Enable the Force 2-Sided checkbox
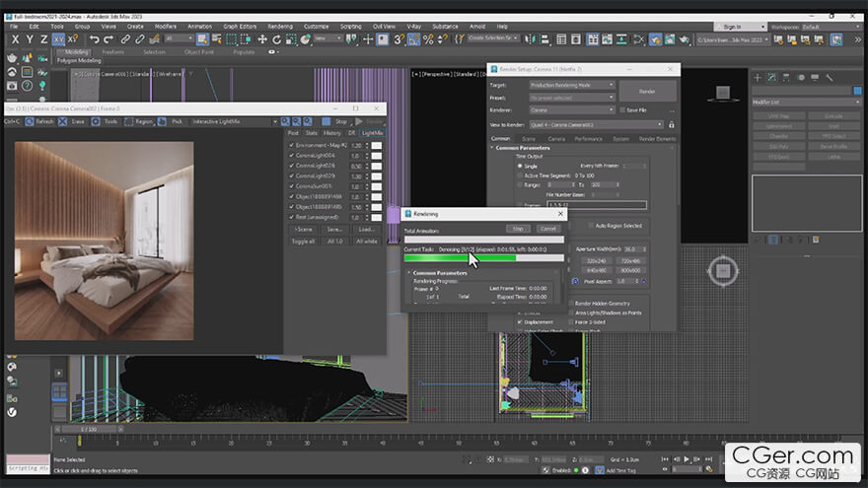This screenshot has height=488, width=868. 571,322
